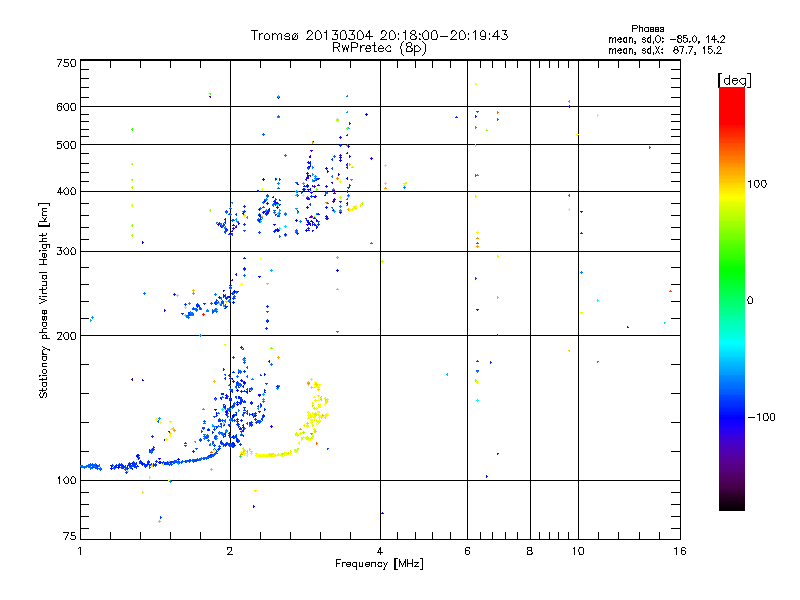Viewport: 800px width, 600px height.
Task: Click the '[deg]' colorbar unit label
Action: 734,80
